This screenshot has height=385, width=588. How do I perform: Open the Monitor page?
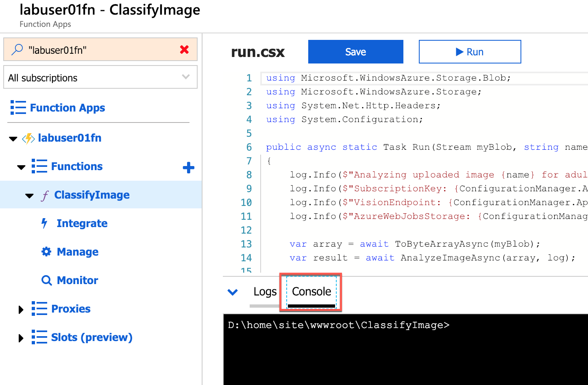(77, 280)
